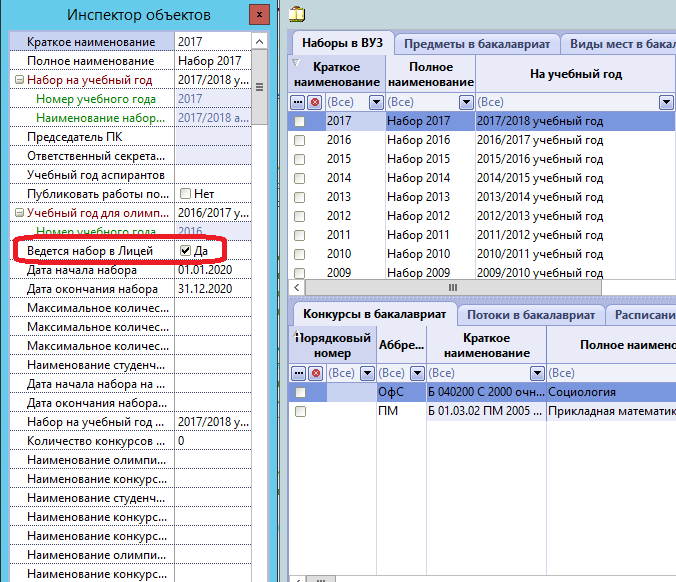Sort by Полное наименование header in upper grid
The image size is (676, 582).
tap(431, 74)
